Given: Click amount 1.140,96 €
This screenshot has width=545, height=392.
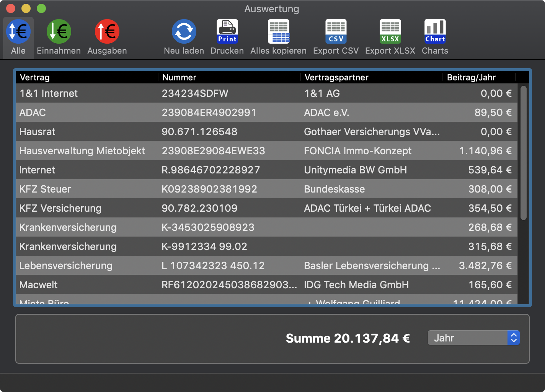Looking at the screenshot, I should [485, 151].
